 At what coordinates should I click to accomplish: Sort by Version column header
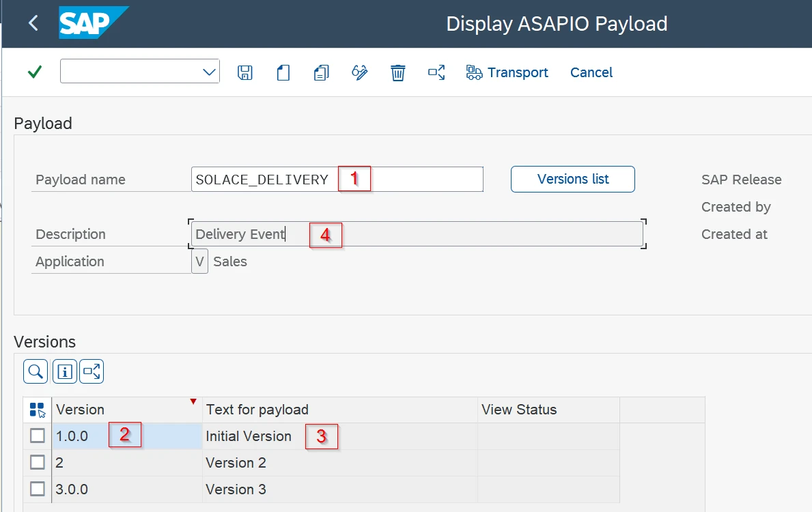point(126,410)
